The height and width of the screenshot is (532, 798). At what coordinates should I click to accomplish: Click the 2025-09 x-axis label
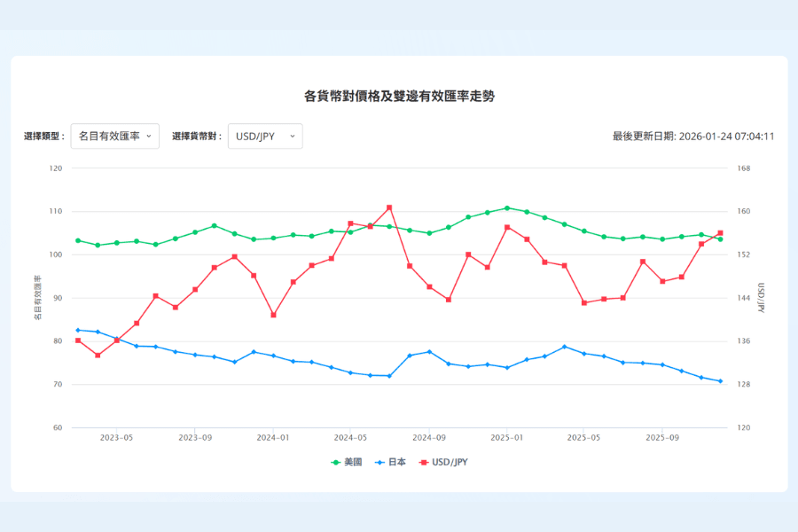point(662,437)
